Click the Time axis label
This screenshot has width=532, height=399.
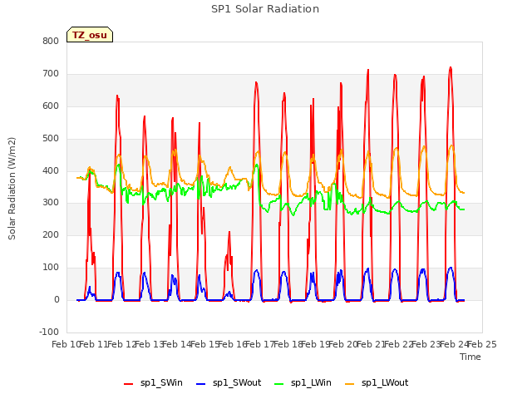click(x=470, y=357)
